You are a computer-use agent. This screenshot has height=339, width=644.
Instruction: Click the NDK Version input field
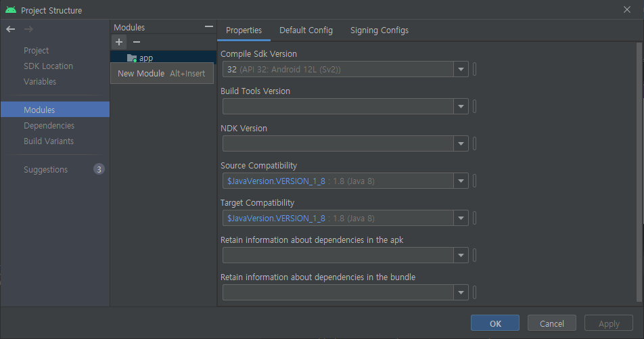click(338, 144)
